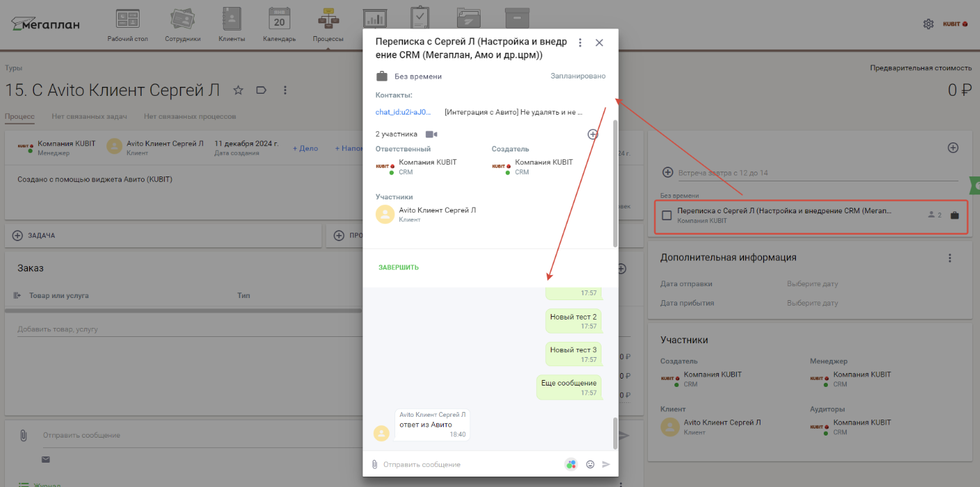Screen dimensions: 980x487
Task: Click the participants count icon in Переписка row
Action: click(935, 215)
